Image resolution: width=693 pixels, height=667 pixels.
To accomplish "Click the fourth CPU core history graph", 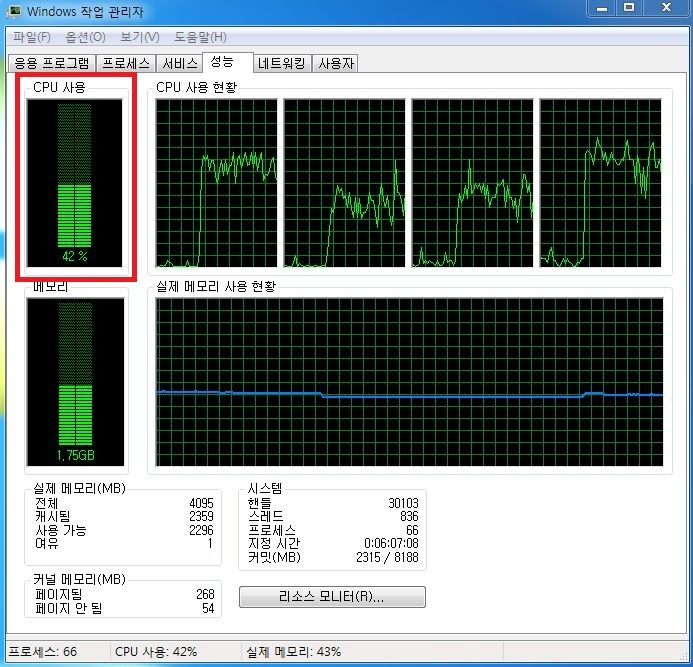I will point(601,183).
